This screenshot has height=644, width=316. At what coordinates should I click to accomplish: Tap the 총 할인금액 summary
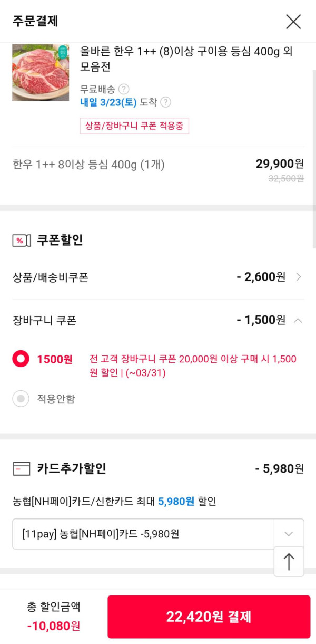[54, 616]
